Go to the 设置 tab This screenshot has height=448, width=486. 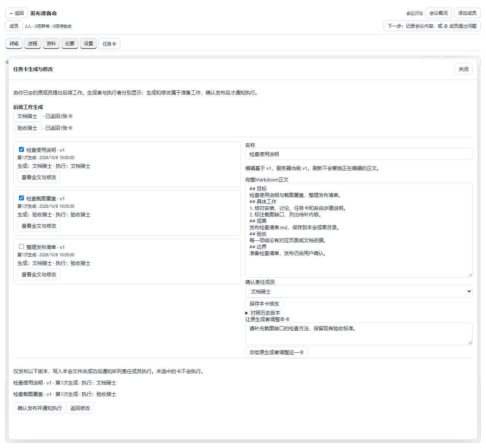[x=88, y=43]
